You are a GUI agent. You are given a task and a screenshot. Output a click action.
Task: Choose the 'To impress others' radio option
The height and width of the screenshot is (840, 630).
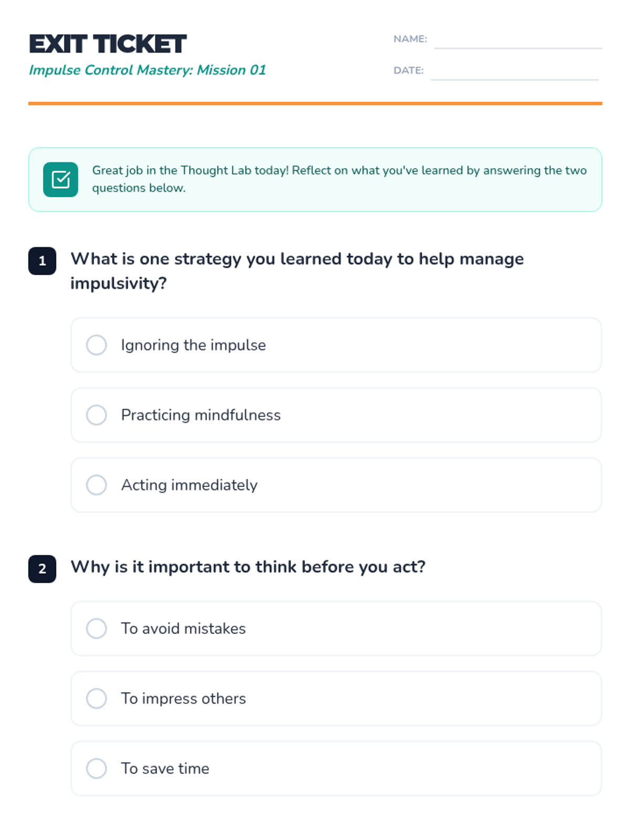[x=97, y=698]
